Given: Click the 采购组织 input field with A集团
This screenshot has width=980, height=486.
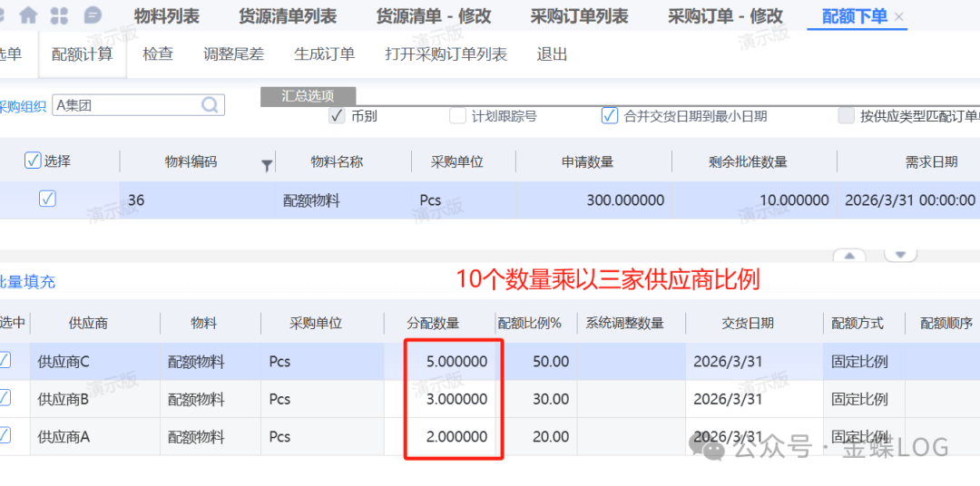Looking at the screenshot, I should [125, 105].
